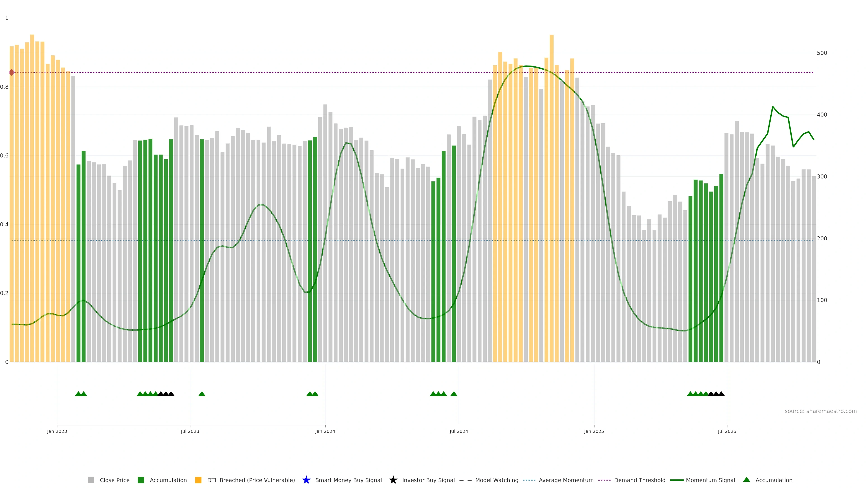
Task: Click the source: sharemaestro.com text
Action: coord(821,411)
